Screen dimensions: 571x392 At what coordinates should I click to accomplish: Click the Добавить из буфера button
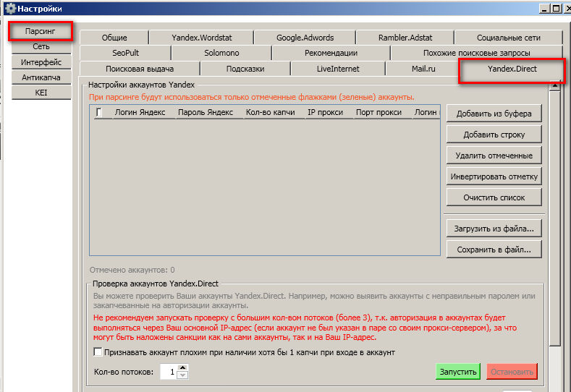(494, 114)
